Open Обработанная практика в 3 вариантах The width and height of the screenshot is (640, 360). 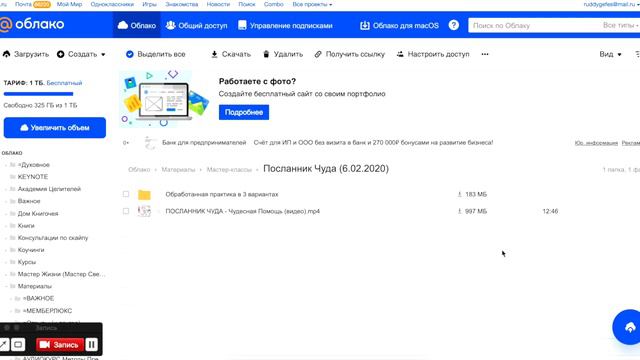[222, 194]
